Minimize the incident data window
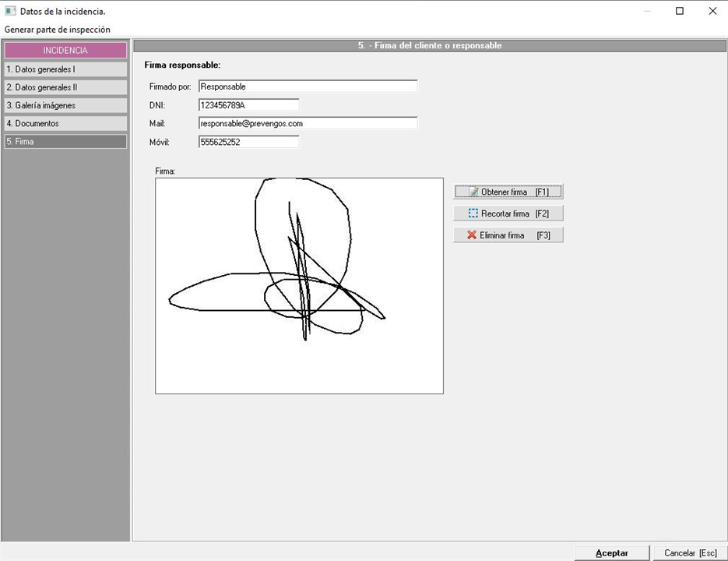The image size is (728, 561). click(645, 11)
